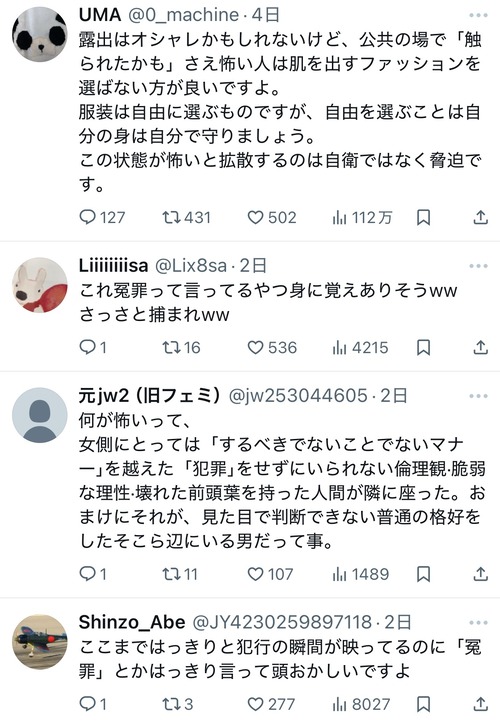Bookmark UMA's tweet
The height and width of the screenshot is (721, 500).
click(423, 217)
